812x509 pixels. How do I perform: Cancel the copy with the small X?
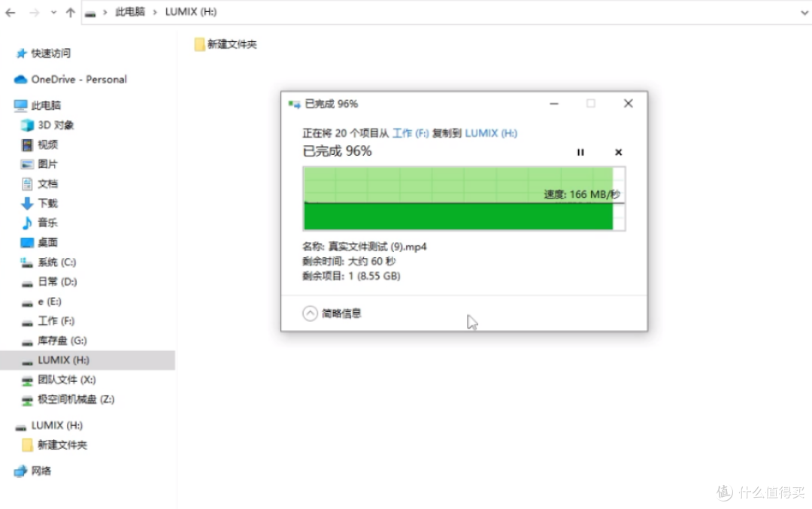618,152
